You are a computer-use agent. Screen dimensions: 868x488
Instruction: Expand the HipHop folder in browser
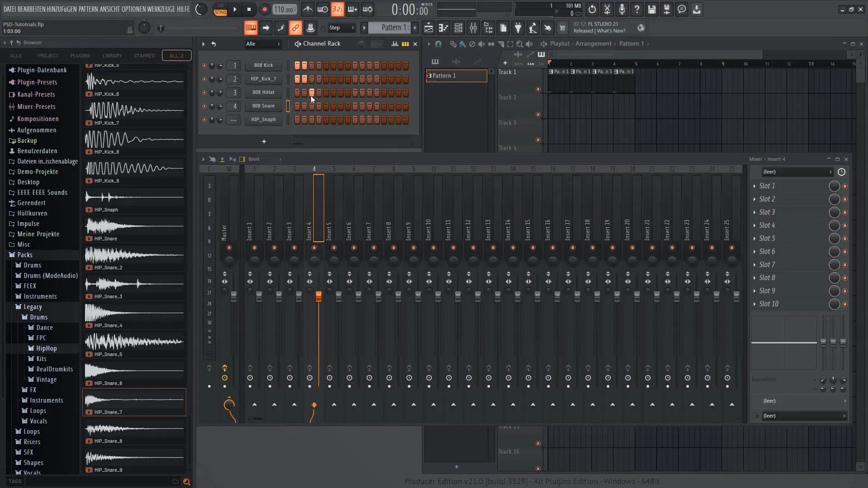click(46, 348)
